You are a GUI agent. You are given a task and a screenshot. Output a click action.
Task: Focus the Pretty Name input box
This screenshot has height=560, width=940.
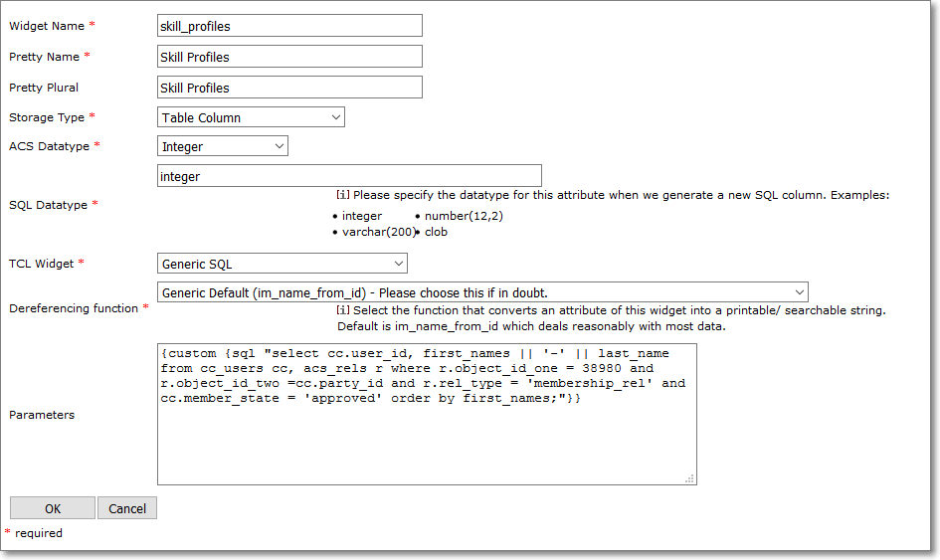[x=289, y=57]
